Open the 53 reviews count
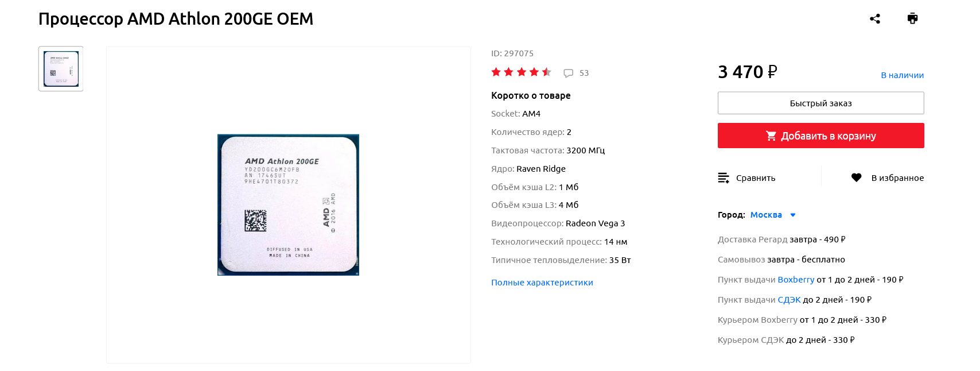 coord(584,73)
